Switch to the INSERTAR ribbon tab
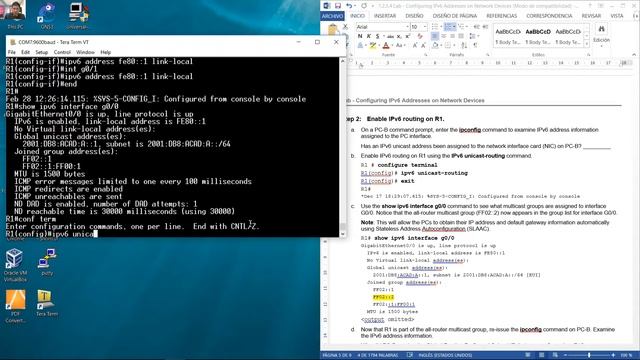The width and height of the screenshot is (640, 360). [385, 16]
